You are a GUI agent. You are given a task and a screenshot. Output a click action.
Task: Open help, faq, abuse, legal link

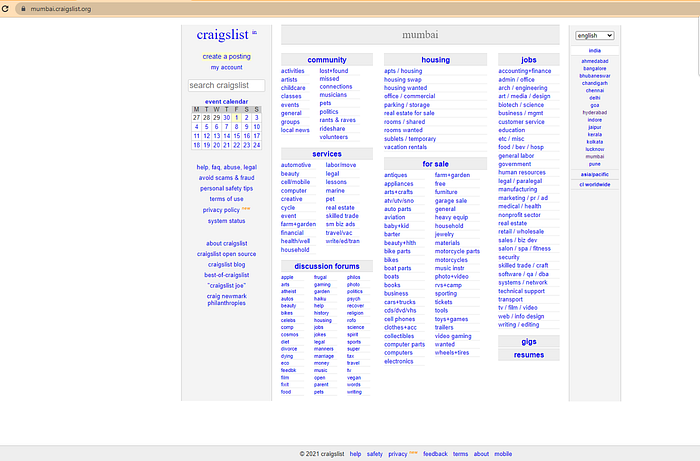pyautogui.click(x=226, y=167)
